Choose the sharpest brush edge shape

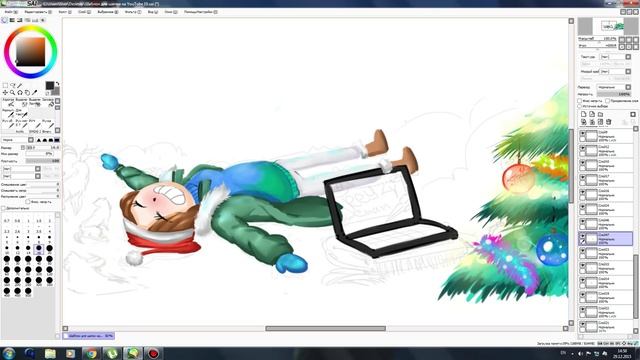tap(39, 140)
